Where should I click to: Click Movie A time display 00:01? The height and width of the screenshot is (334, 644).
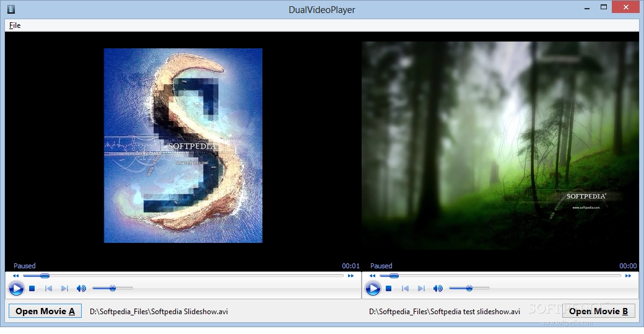pos(350,266)
